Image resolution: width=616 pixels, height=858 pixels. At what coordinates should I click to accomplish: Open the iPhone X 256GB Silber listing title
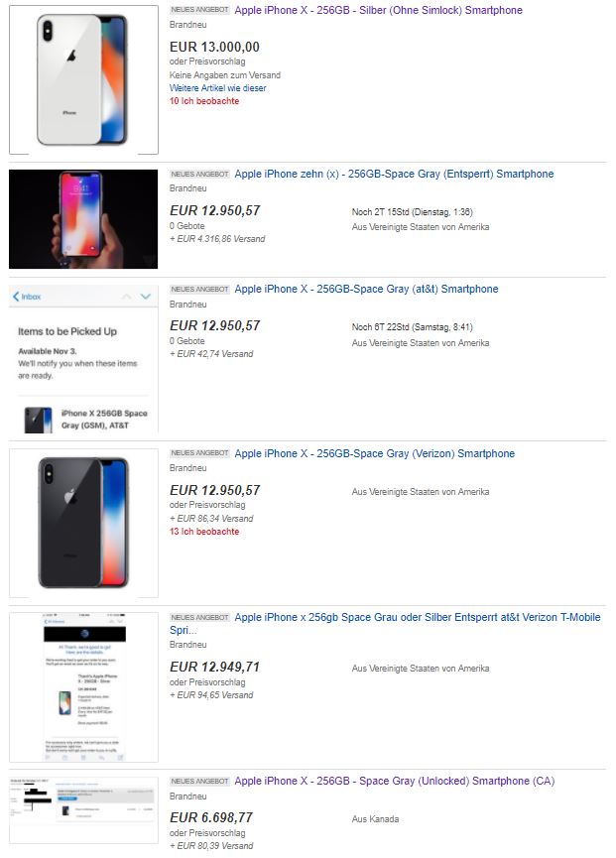(378, 10)
